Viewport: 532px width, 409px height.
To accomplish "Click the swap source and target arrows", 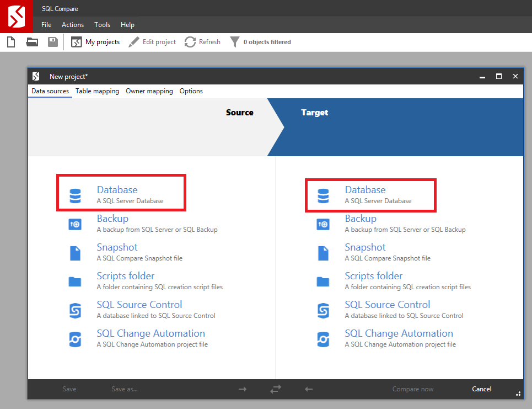I will 276,389.
